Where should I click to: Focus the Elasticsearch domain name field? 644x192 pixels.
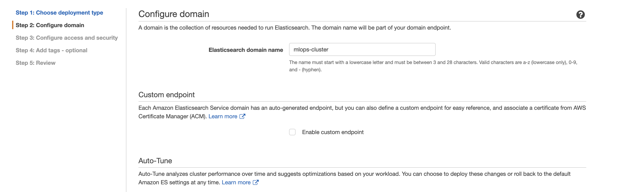tap(362, 49)
